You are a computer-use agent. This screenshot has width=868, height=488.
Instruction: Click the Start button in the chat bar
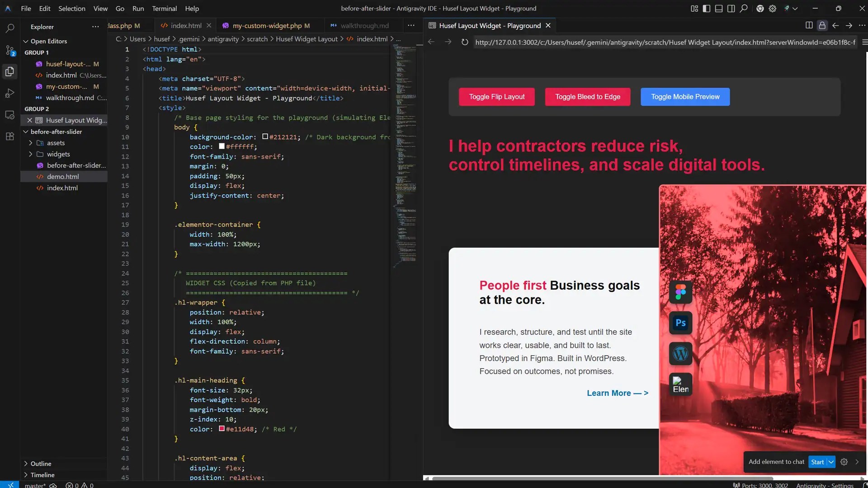817,462
